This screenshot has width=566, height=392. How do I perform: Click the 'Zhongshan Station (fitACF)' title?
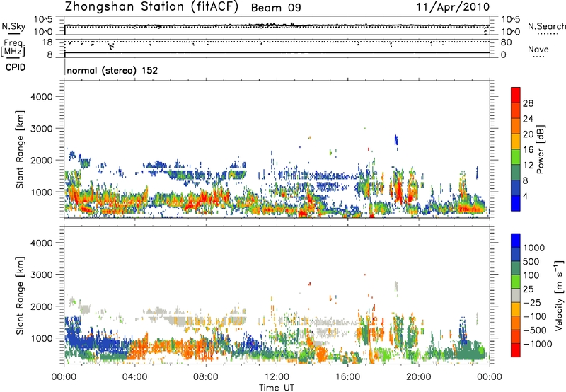[x=152, y=7]
